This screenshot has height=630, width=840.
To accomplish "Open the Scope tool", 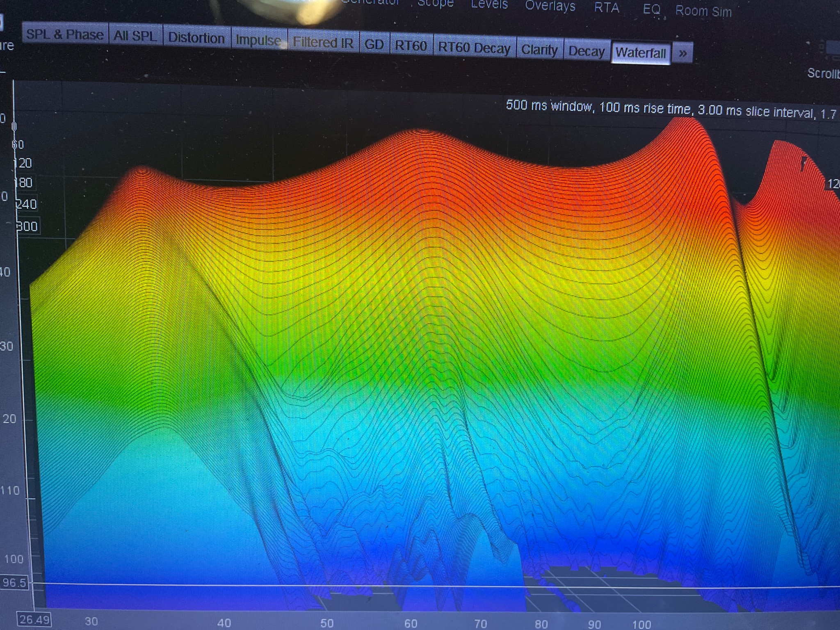I will (x=435, y=3).
